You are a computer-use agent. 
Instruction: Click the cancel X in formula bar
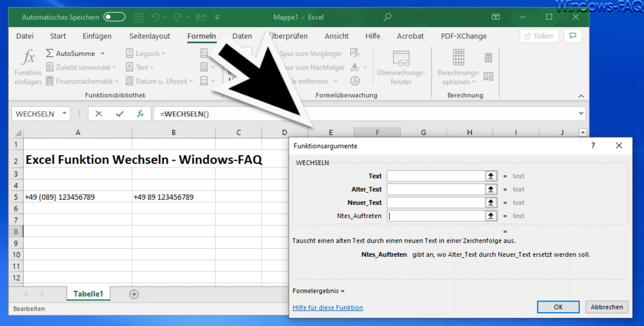pos(99,114)
